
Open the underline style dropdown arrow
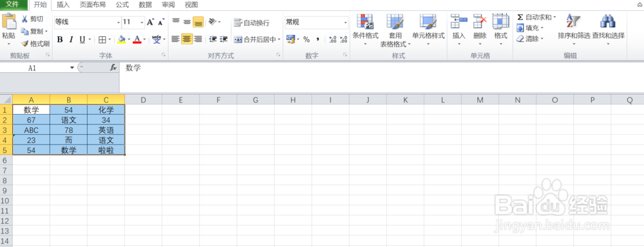(90, 39)
